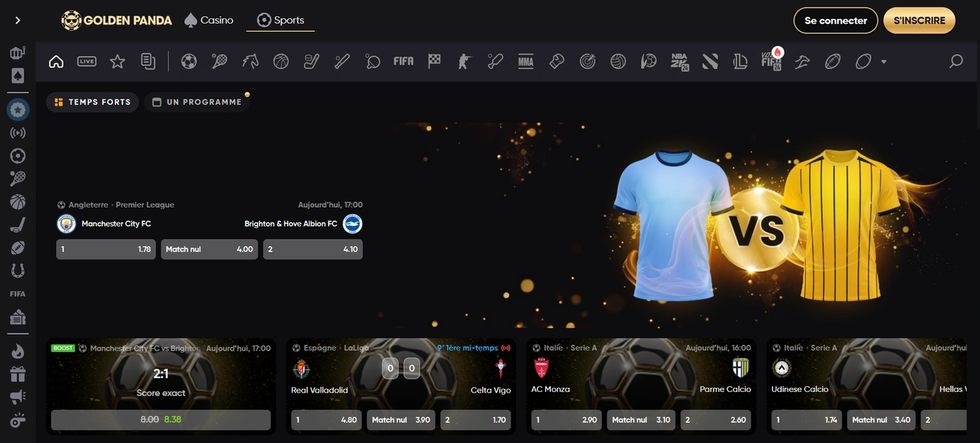Click the search magnifier icon
The width and height of the screenshot is (980, 443).
[x=955, y=62]
